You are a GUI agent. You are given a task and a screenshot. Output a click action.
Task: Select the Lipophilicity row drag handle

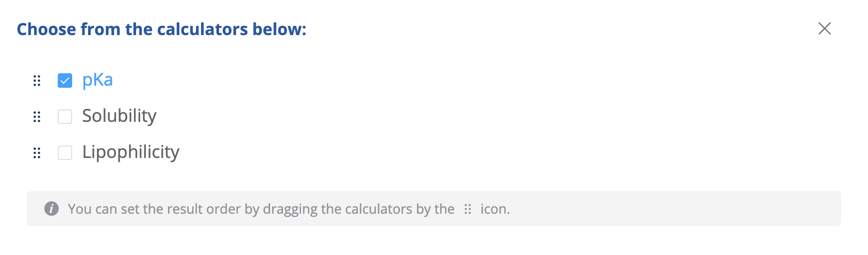pos(37,153)
